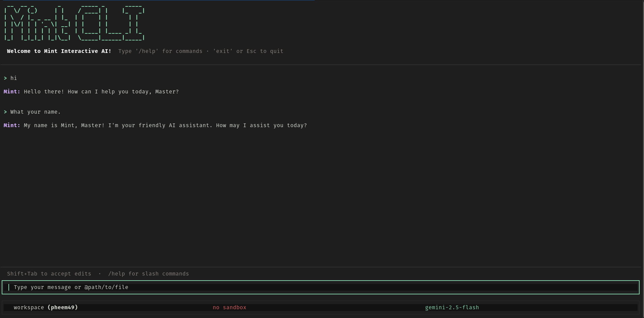Viewport: 644px width, 318px height.
Task: Click the 'Welcome to Mint Interactive AI!' heading
Action: click(59, 51)
